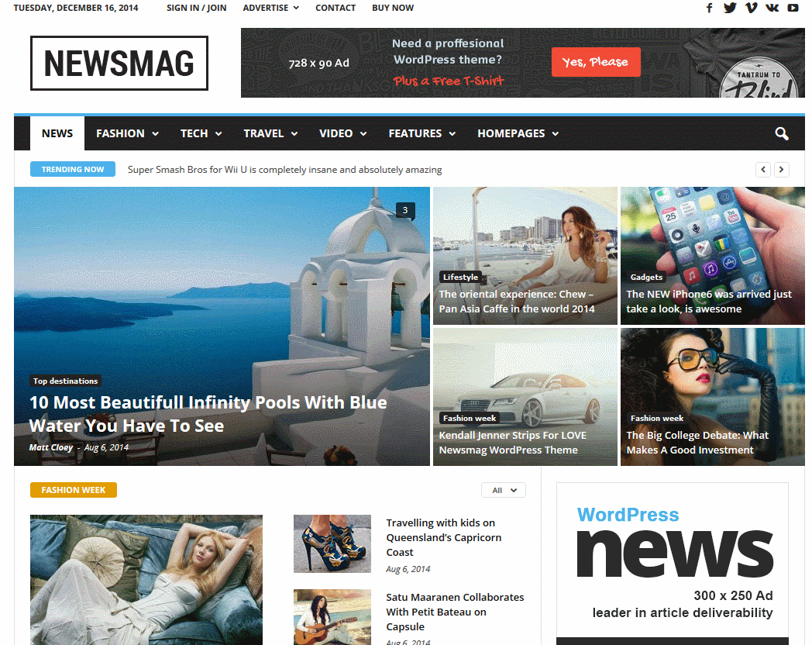Expand the Advertise top menu
Viewport: 812px width, 645px height.
click(271, 8)
